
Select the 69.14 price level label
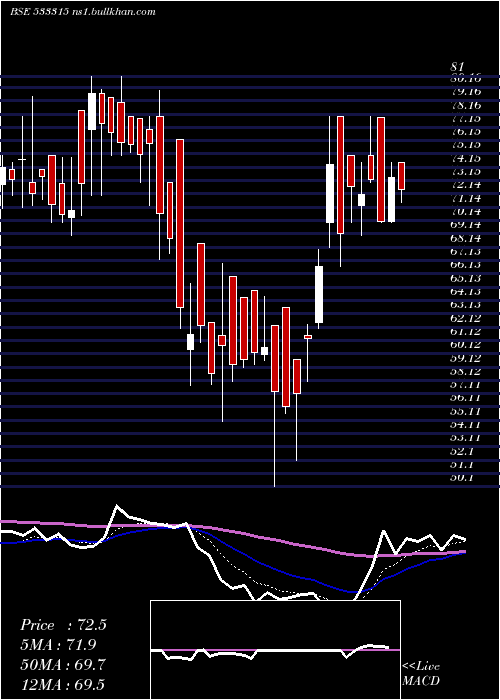(x=465, y=225)
